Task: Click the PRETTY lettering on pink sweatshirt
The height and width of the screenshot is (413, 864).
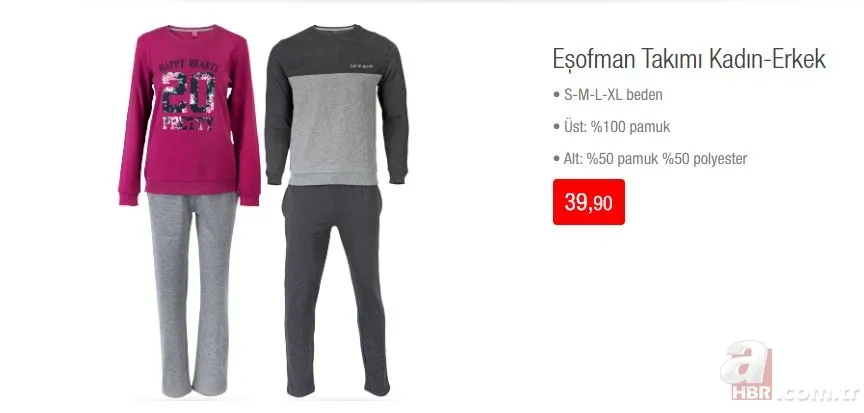Action: point(188,122)
